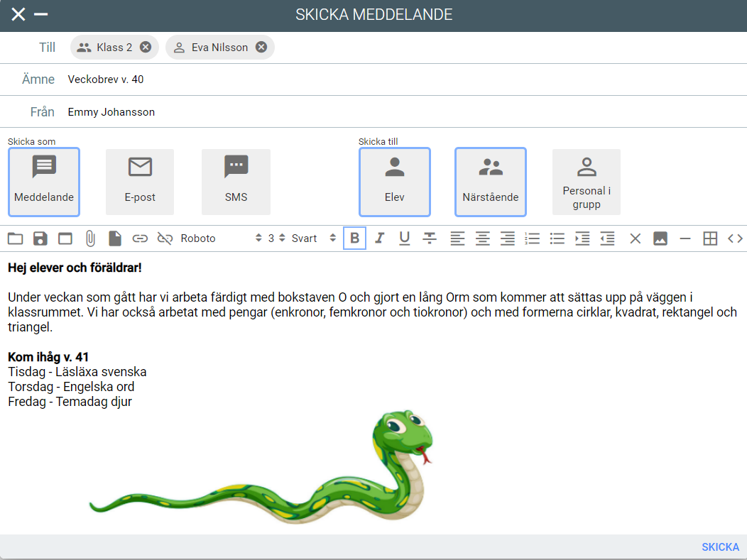Viewport: 747px width, 560px height.
Task: Toggle the Närstående recipient option
Action: point(491,182)
